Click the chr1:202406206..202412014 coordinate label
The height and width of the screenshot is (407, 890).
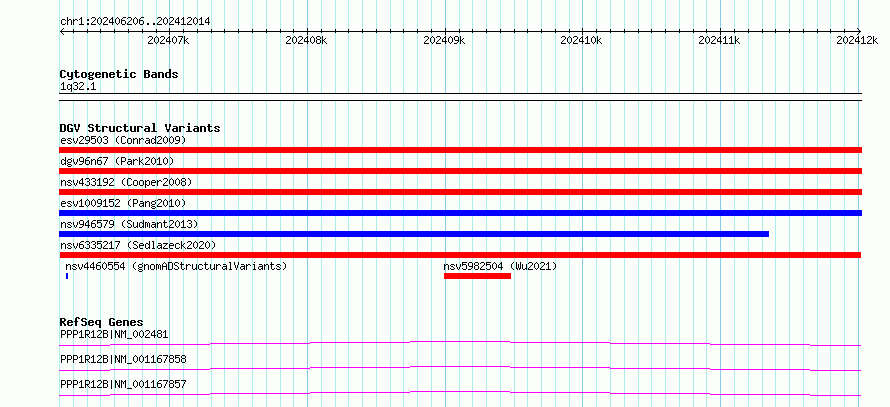pos(135,22)
